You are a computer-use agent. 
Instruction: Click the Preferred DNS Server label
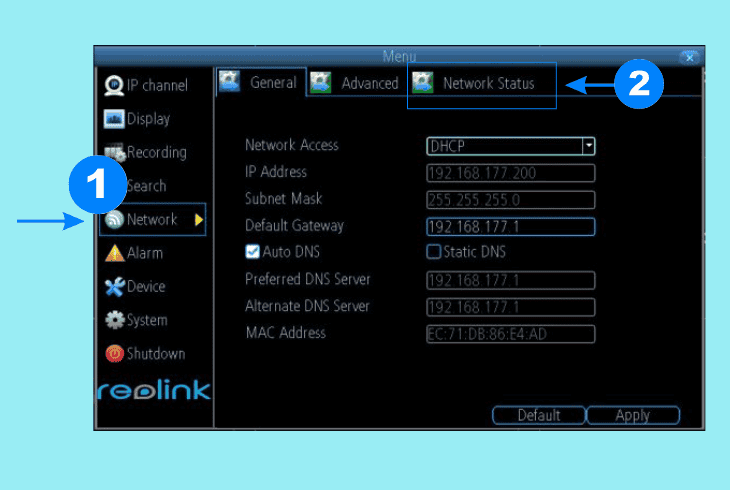[x=308, y=279]
